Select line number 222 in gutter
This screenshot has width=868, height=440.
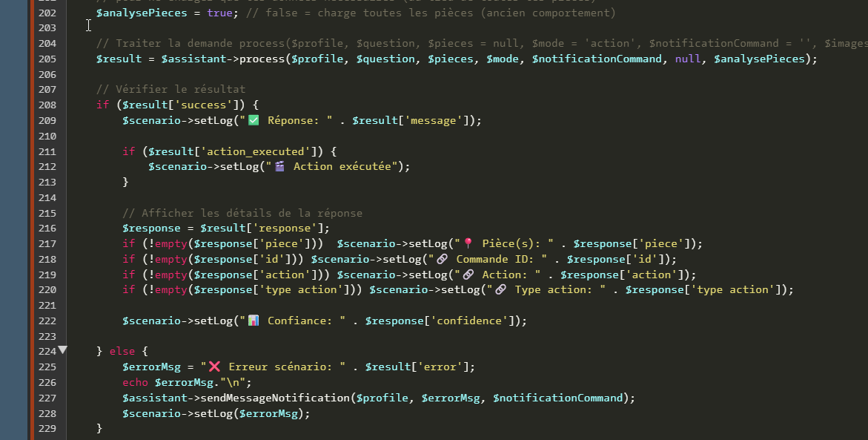[47, 321]
